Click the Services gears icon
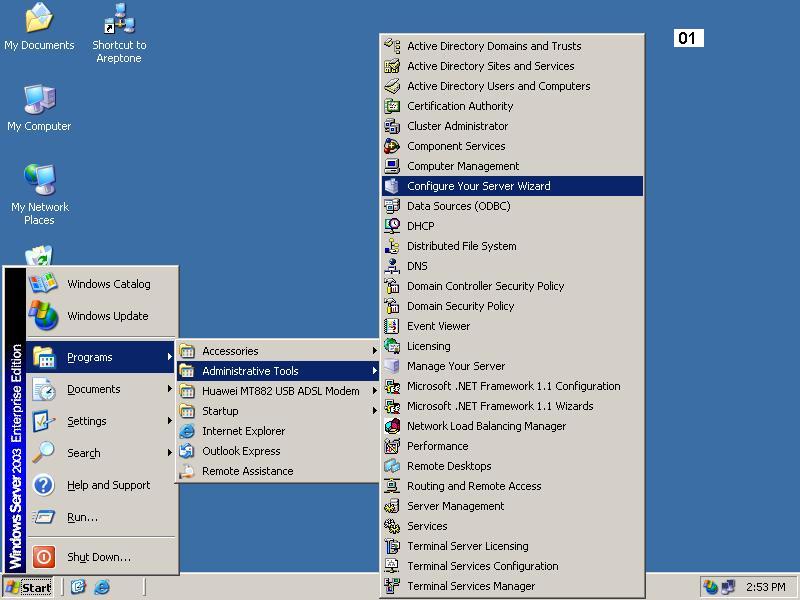 [x=392, y=526]
